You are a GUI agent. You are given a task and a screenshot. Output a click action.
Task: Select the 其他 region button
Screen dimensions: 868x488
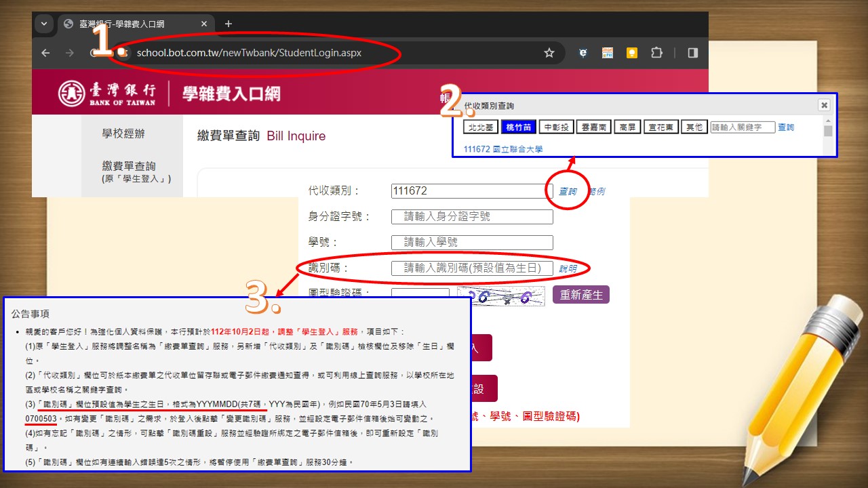pos(694,127)
